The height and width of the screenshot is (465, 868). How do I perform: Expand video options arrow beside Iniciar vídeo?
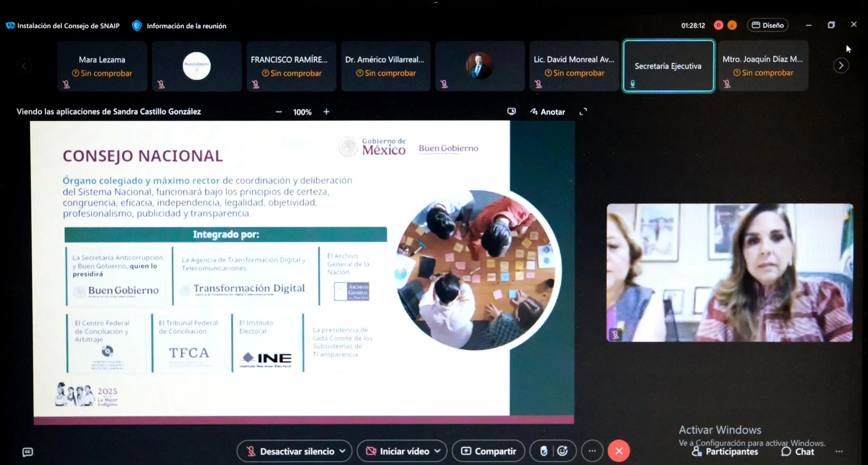click(437, 451)
